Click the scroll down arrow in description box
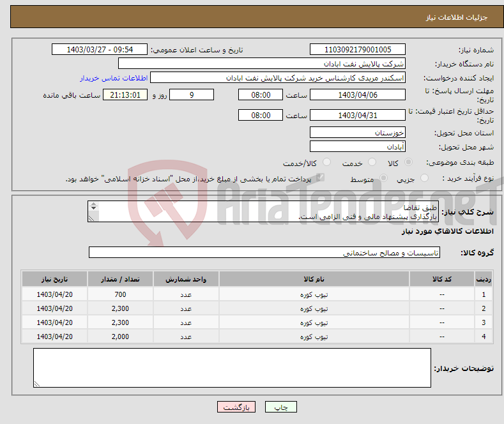This screenshot has height=424, width=504. (x=93, y=208)
